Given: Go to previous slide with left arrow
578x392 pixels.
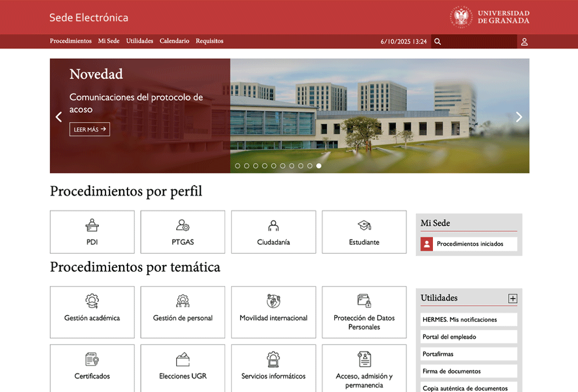Looking at the screenshot, I should pyautogui.click(x=59, y=116).
